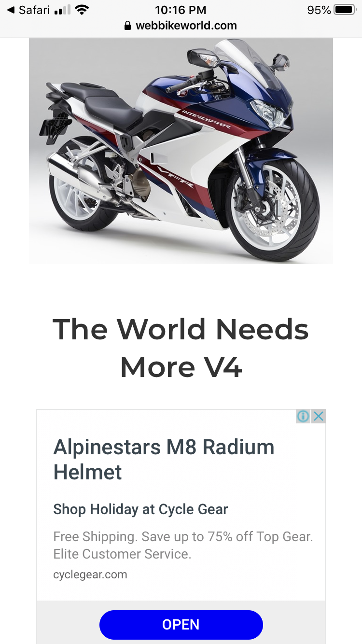362x644 pixels.
Task: Tap the padlock icon beside webbikeworld.com
Action: point(127,26)
